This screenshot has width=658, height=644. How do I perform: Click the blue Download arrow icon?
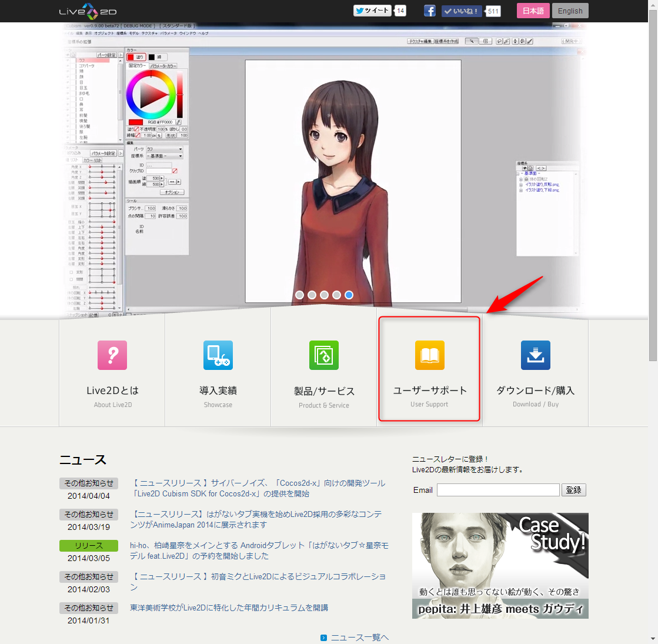click(536, 355)
